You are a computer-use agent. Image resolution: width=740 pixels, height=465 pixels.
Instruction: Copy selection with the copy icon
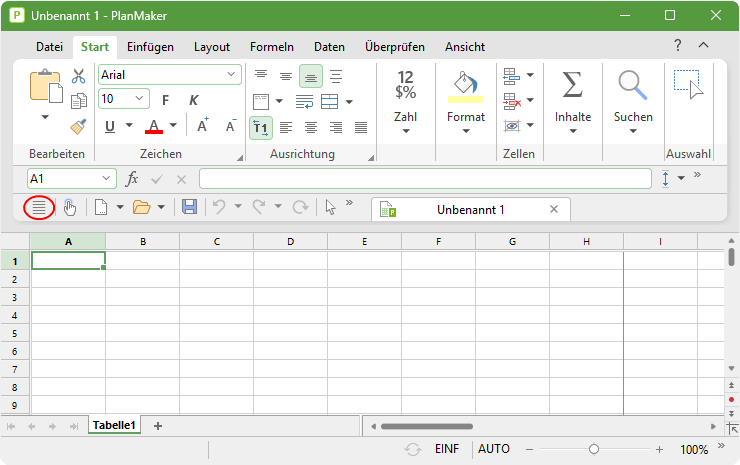click(78, 101)
